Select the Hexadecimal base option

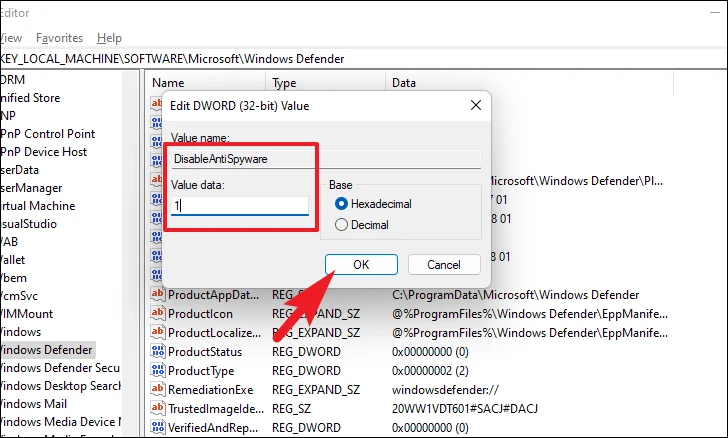pos(373,203)
